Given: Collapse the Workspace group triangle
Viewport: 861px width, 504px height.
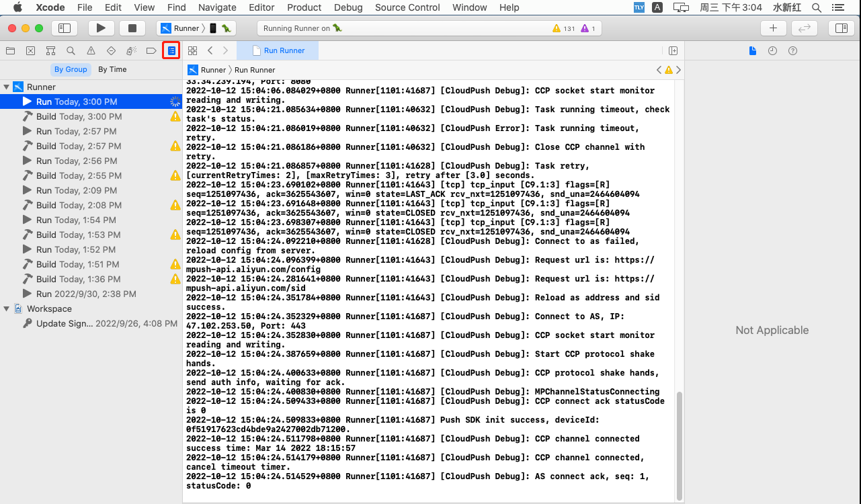Looking at the screenshot, I should pyautogui.click(x=7, y=308).
